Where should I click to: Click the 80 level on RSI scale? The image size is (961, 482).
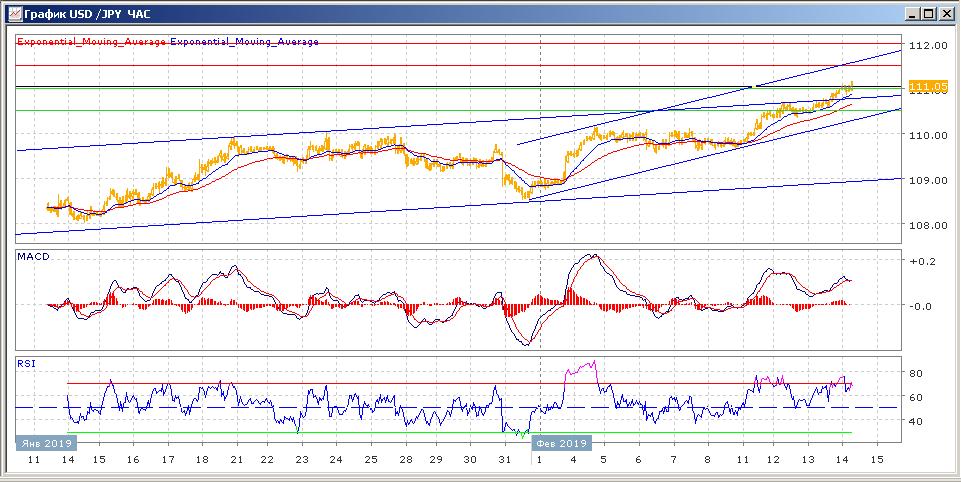coord(914,373)
